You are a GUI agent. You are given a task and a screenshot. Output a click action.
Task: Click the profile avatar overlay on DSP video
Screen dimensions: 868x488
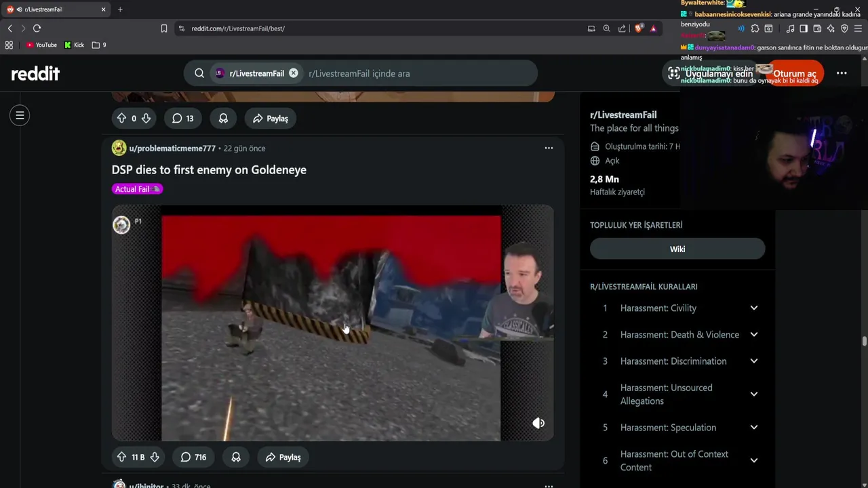point(121,225)
